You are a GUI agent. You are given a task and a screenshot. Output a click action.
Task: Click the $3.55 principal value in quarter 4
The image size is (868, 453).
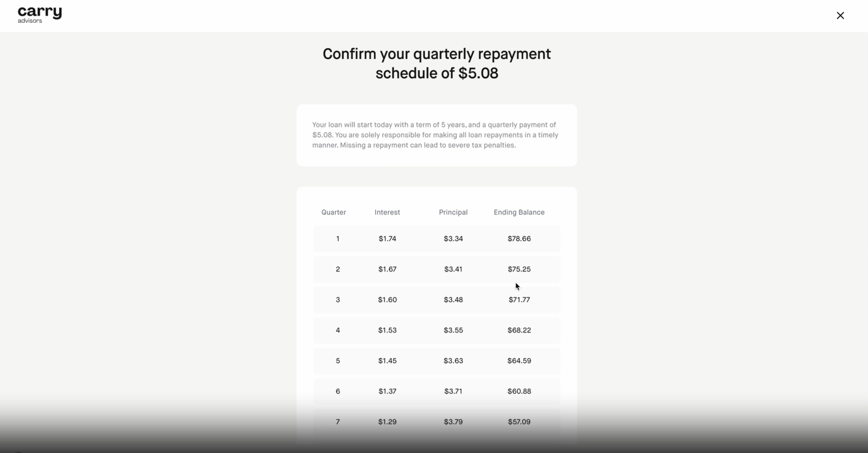click(x=453, y=330)
